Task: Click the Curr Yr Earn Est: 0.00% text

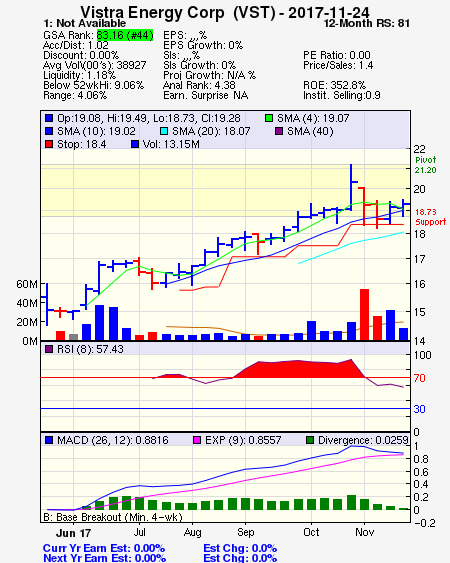Action: tap(104, 548)
